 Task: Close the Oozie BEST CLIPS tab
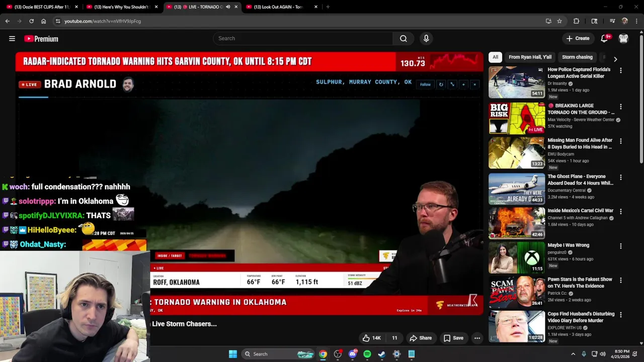(x=76, y=7)
